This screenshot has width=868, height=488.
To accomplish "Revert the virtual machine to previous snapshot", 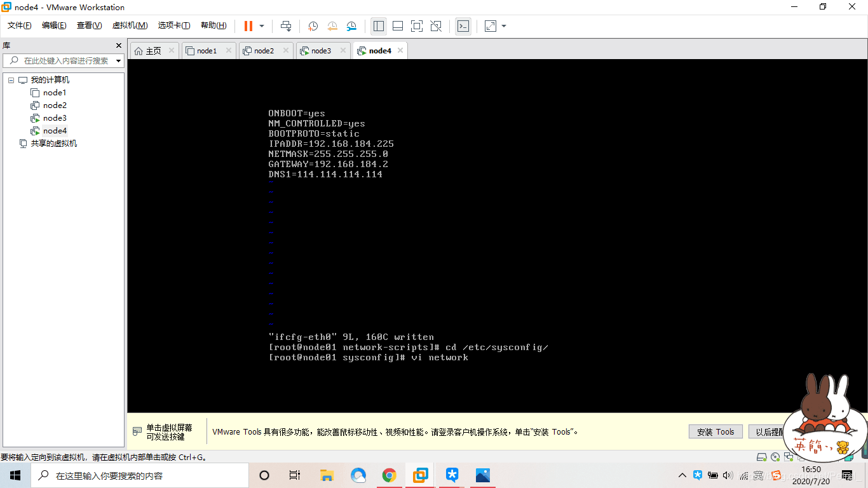I will (x=332, y=26).
